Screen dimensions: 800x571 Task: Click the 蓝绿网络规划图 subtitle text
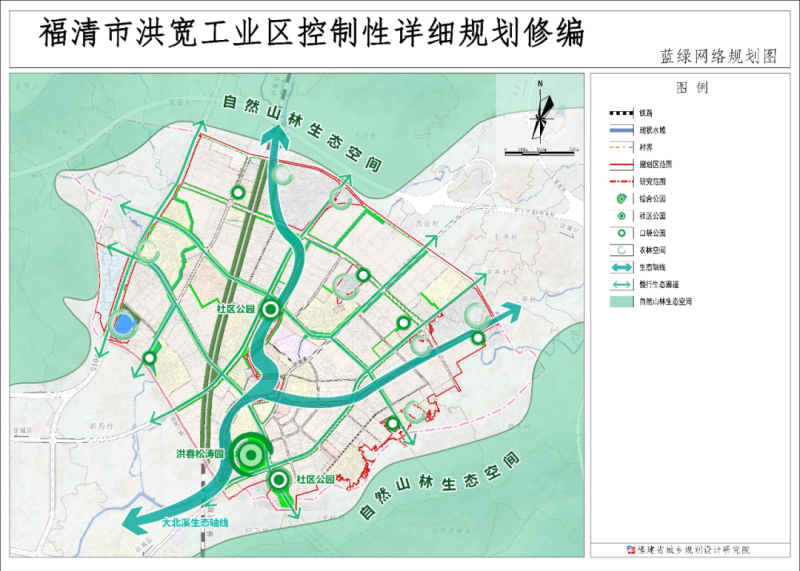click(x=718, y=57)
